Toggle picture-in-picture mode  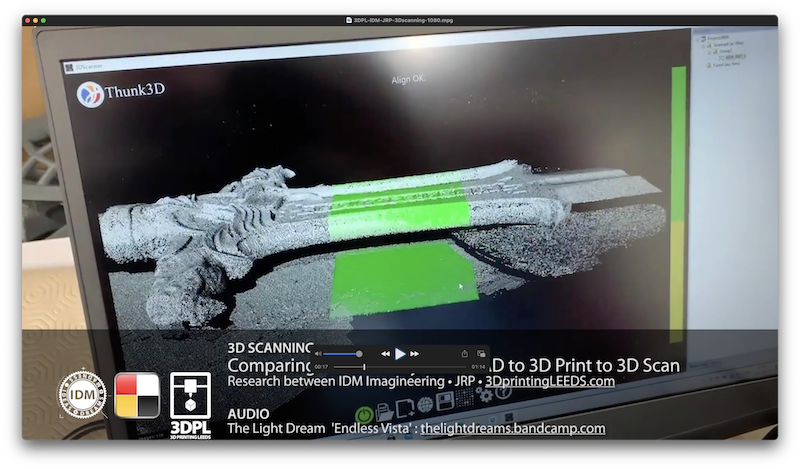pos(481,353)
